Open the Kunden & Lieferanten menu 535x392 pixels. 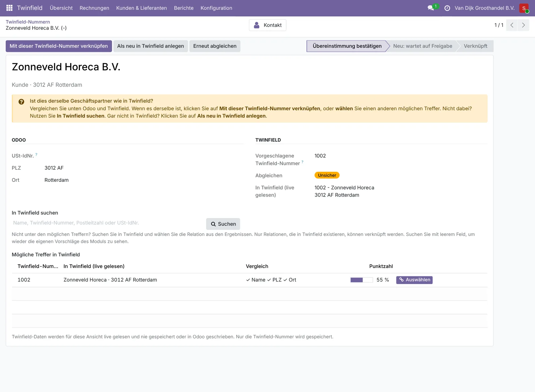141,8
